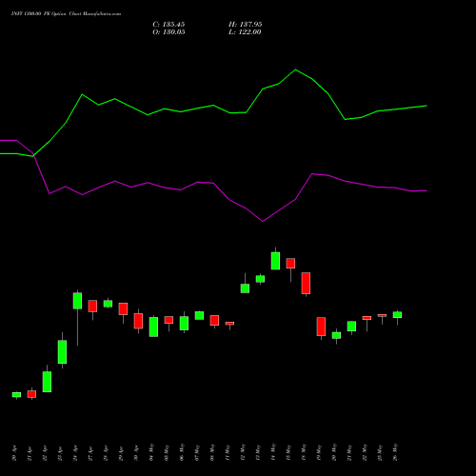This screenshot has height=476, width=476.
Task: Click the purple indicator line's lowest trough
Action: (x=263, y=221)
